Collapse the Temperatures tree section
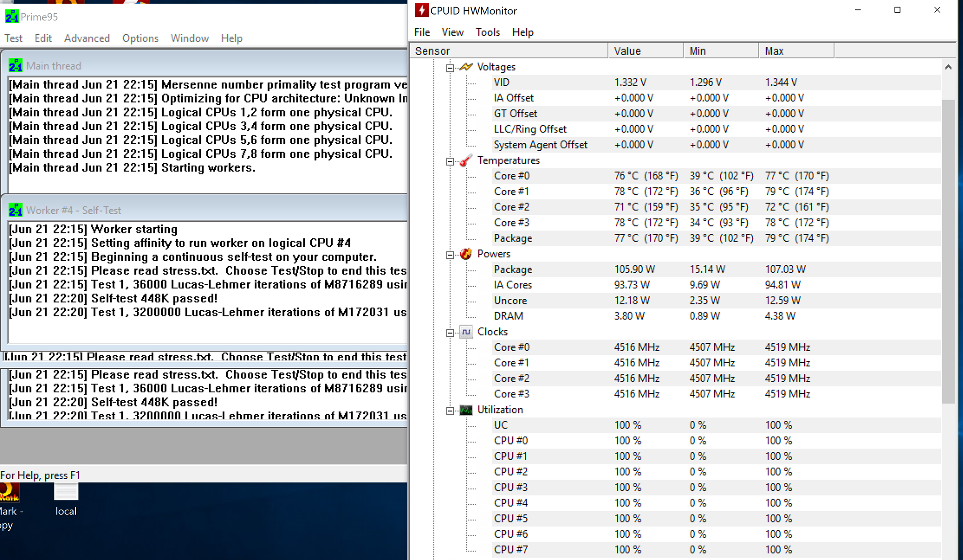The image size is (963, 560). coord(450,161)
